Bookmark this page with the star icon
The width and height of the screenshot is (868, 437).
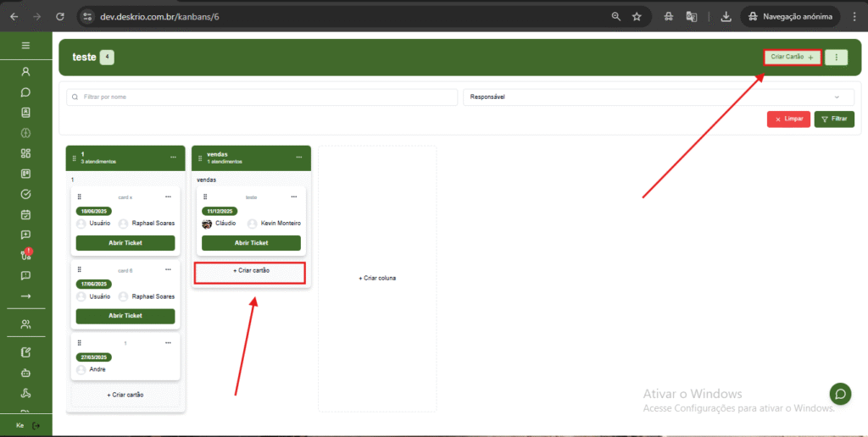[x=637, y=16]
